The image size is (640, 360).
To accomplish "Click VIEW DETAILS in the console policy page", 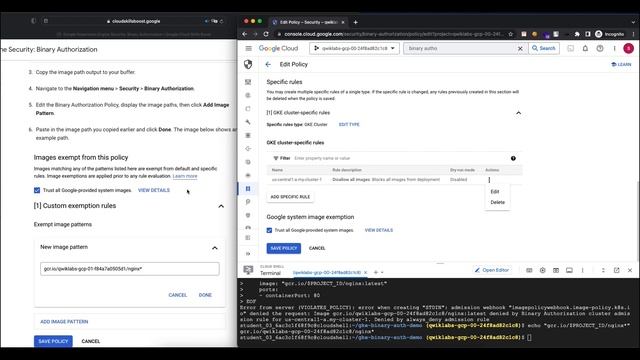I will pyautogui.click(x=379, y=230).
